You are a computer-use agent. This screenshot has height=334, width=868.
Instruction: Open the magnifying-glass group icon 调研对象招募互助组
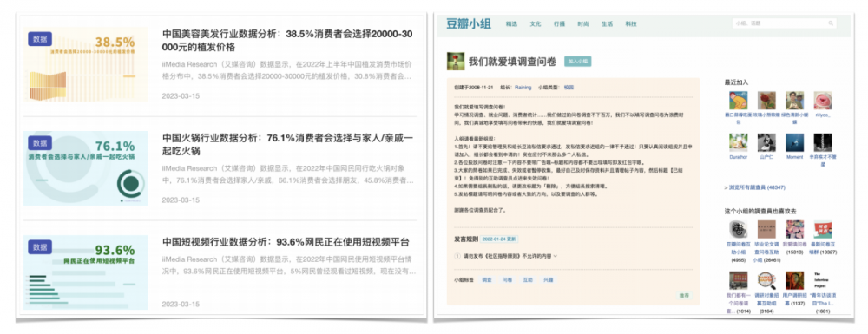(x=766, y=280)
